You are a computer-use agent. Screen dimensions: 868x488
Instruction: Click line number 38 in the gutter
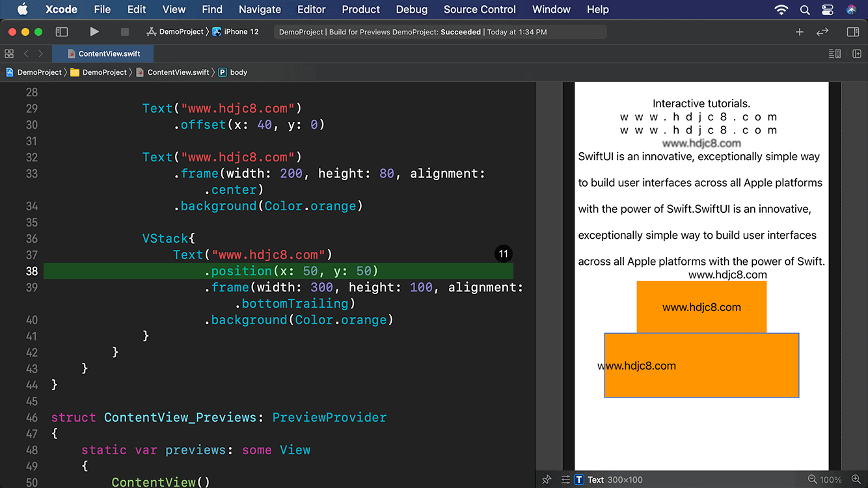[32, 271]
